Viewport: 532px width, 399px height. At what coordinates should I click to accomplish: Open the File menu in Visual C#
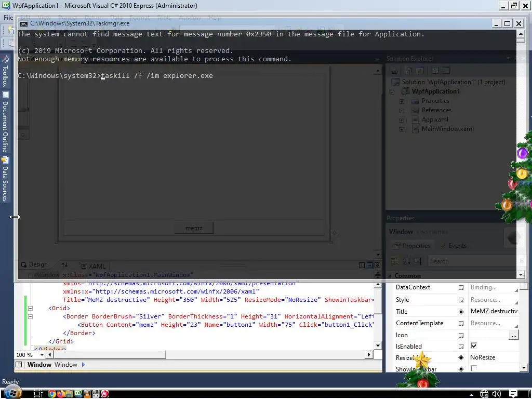click(x=8, y=17)
